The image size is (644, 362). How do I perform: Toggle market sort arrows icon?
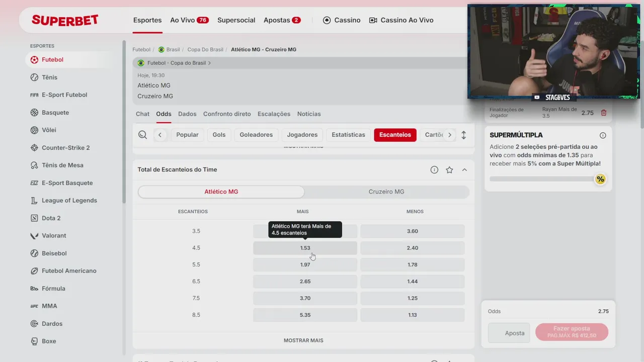point(463,135)
